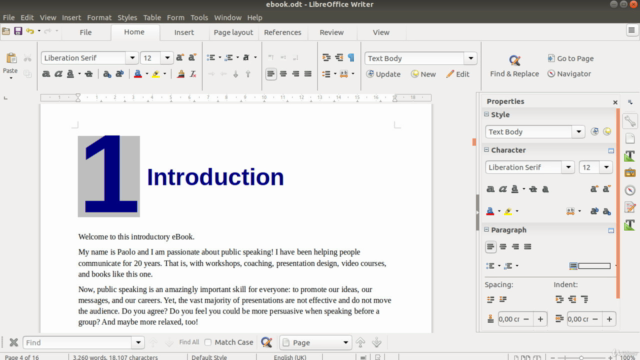Center text in the ribbon
Viewport: 640px width, 360px height.
click(283, 74)
